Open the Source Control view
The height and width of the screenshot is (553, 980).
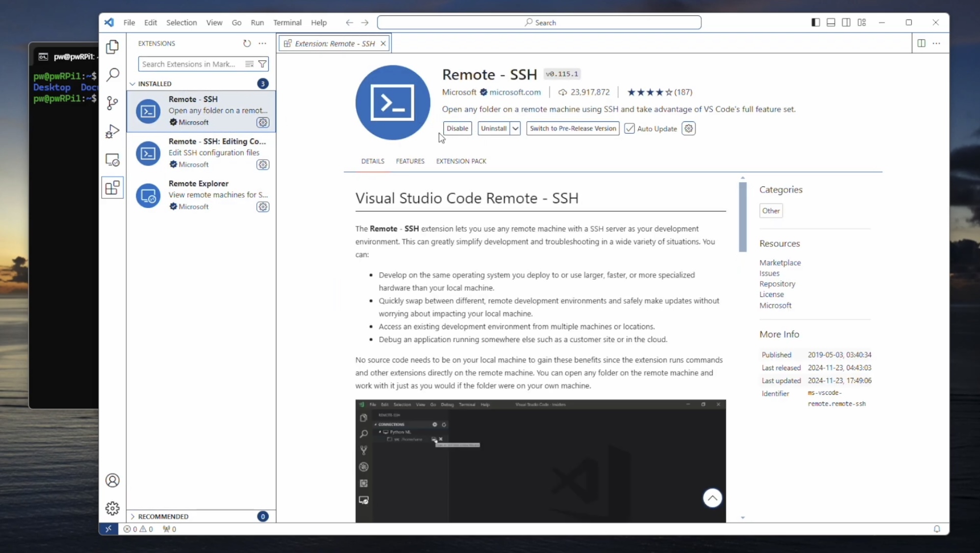pos(113,103)
